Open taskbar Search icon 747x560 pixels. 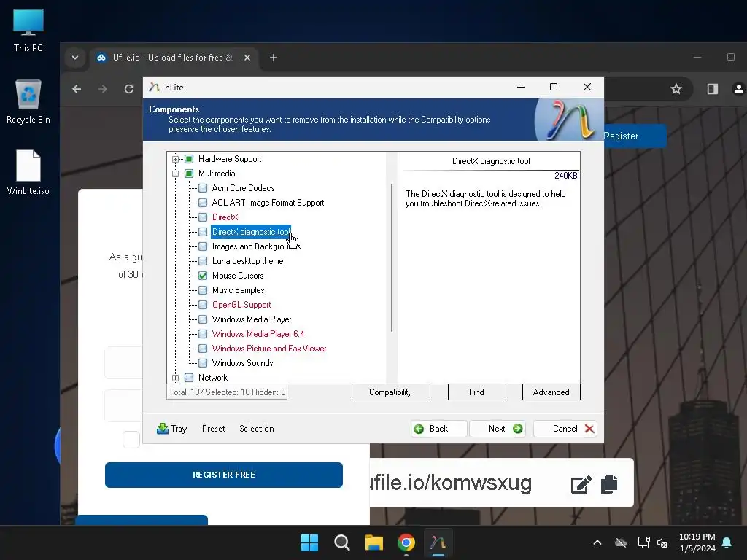[x=341, y=542]
